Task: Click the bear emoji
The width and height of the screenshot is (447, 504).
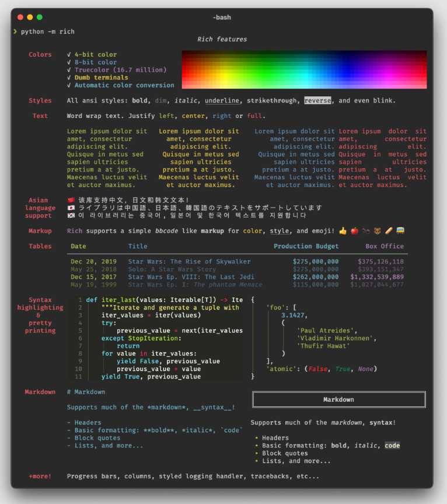Action: [378, 231]
